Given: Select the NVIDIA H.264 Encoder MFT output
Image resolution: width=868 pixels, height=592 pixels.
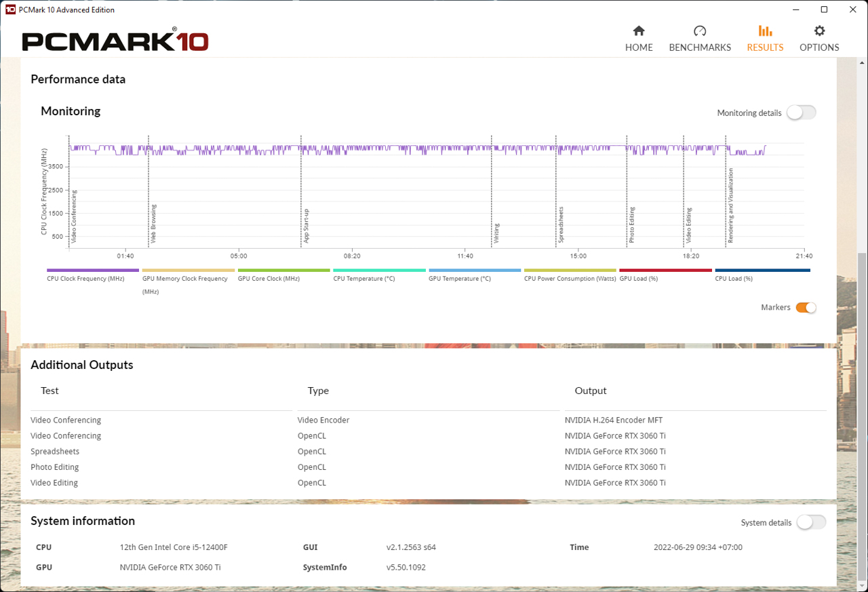Looking at the screenshot, I should (x=614, y=420).
